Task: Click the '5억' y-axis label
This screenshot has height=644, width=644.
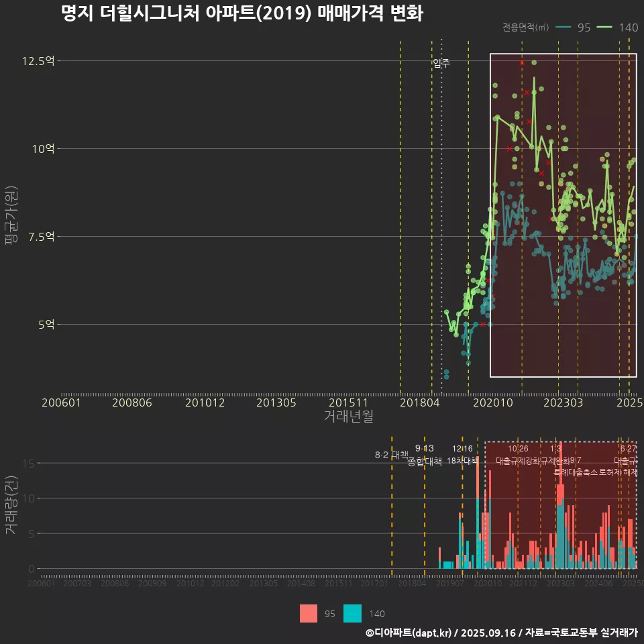Action: (46, 325)
